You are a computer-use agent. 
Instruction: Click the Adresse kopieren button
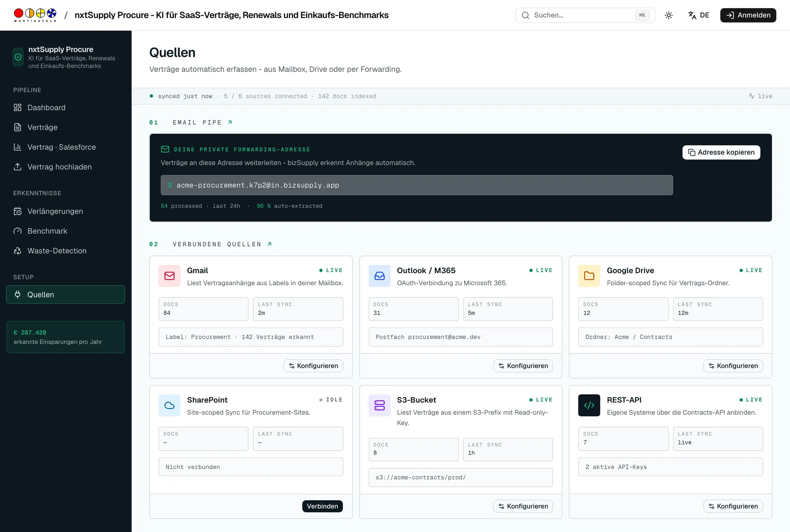(x=721, y=152)
